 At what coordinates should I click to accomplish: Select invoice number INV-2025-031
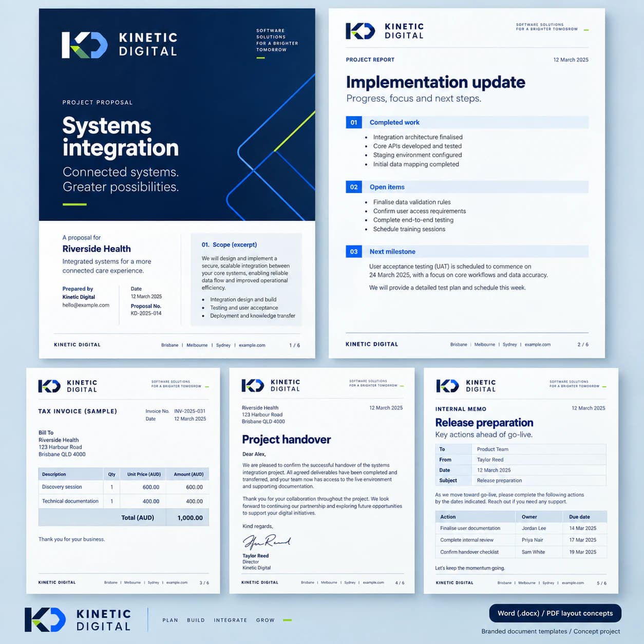tap(190, 411)
